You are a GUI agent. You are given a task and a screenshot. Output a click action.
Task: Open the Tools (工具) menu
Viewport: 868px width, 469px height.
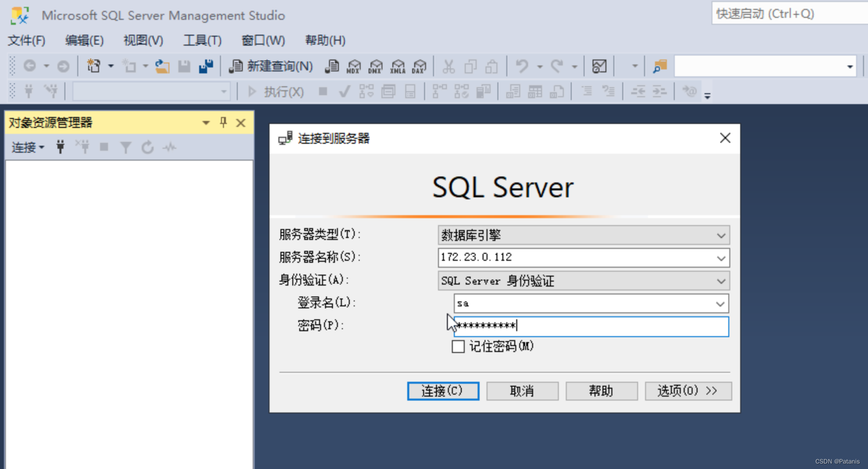click(202, 40)
